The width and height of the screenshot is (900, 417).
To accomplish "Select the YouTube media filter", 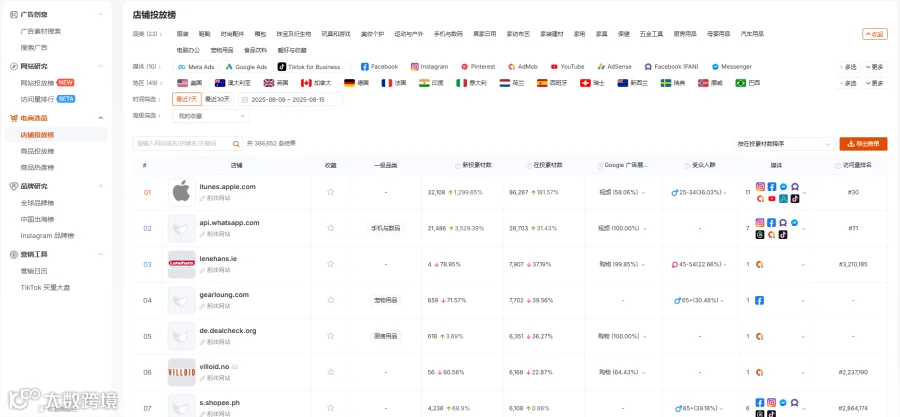I will coord(567,67).
